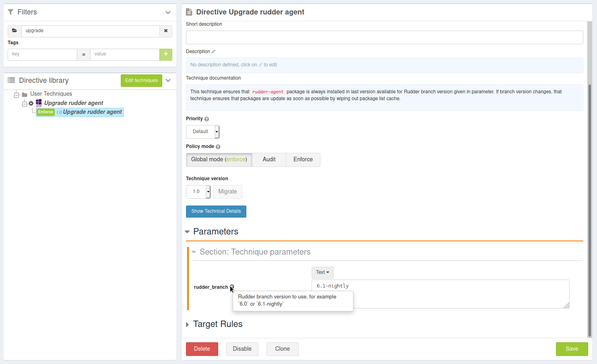This screenshot has width=597, height=364.
Task: Click the Show Technical Details button
Action: [216, 211]
